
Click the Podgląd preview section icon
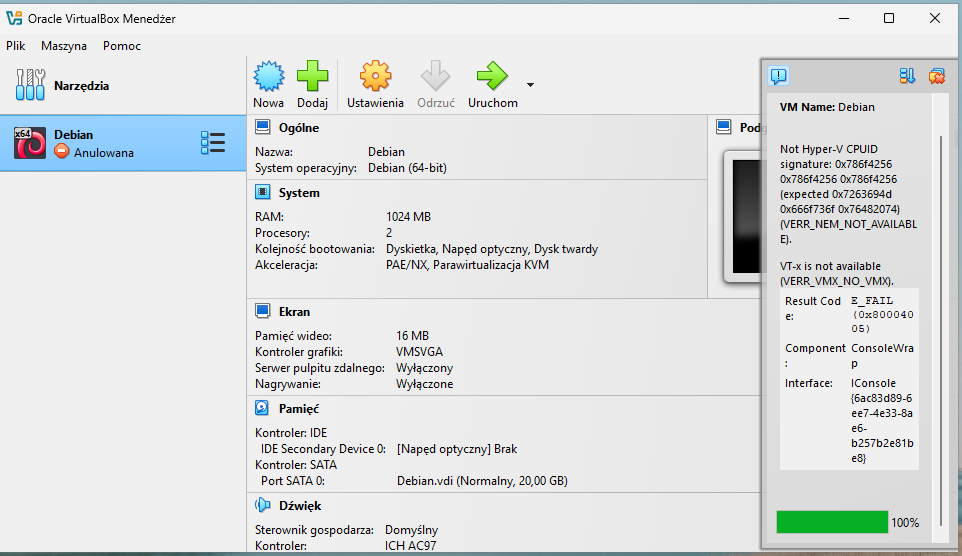tap(724, 127)
